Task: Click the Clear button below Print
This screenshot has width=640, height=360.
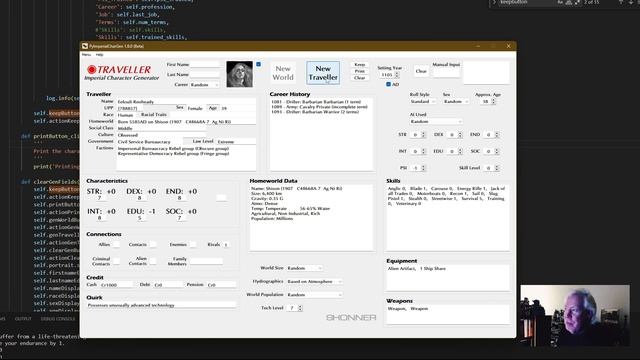Action: pos(360,78)
